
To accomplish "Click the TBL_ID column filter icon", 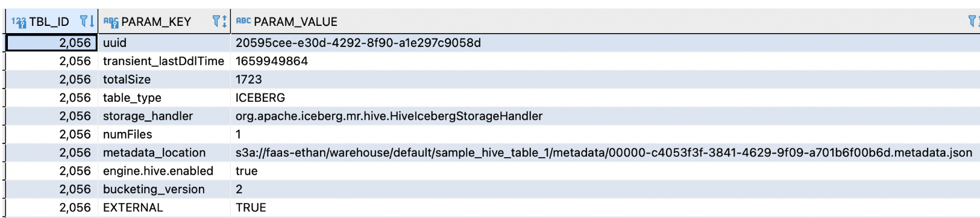I will [x=84, y=22].
